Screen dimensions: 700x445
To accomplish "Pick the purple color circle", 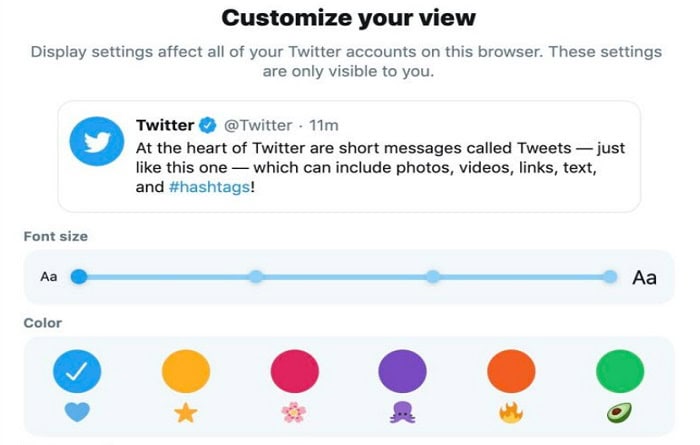I will 402,371.
